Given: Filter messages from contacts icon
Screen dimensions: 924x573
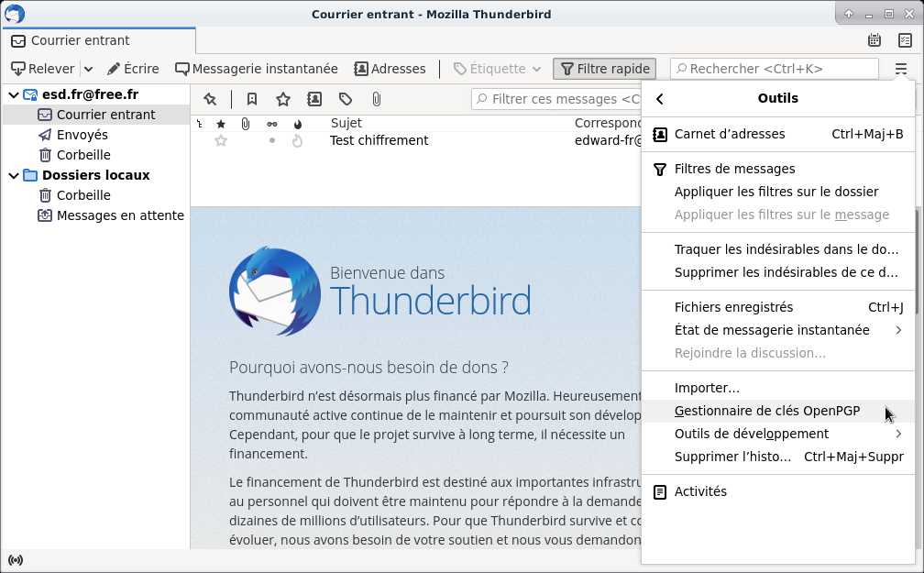Looking at the screenshot, I should (x=314, y=99).
